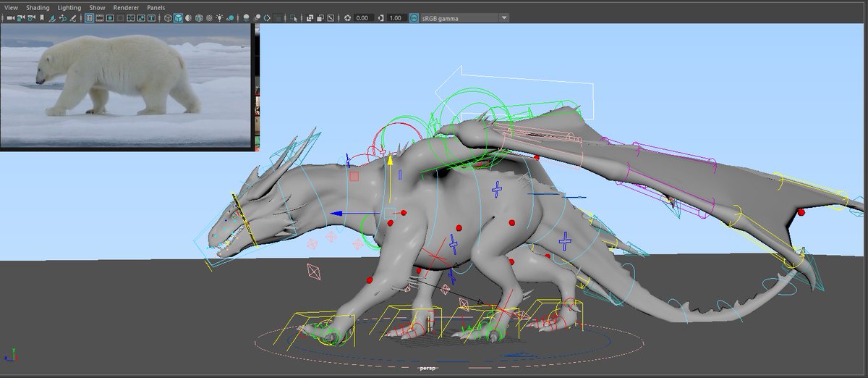Click the Exposure value field 0.00
The width and height of the screenshot is (868, 378).
364,17
